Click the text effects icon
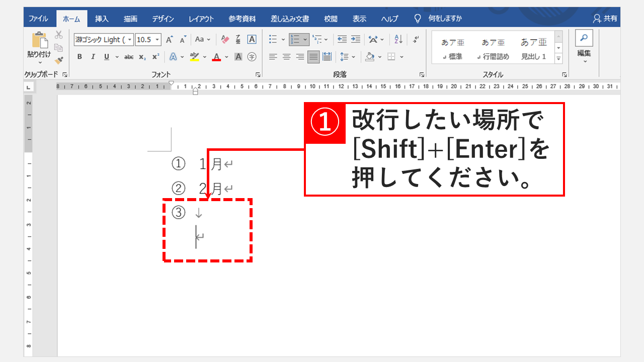 (173, 57)
